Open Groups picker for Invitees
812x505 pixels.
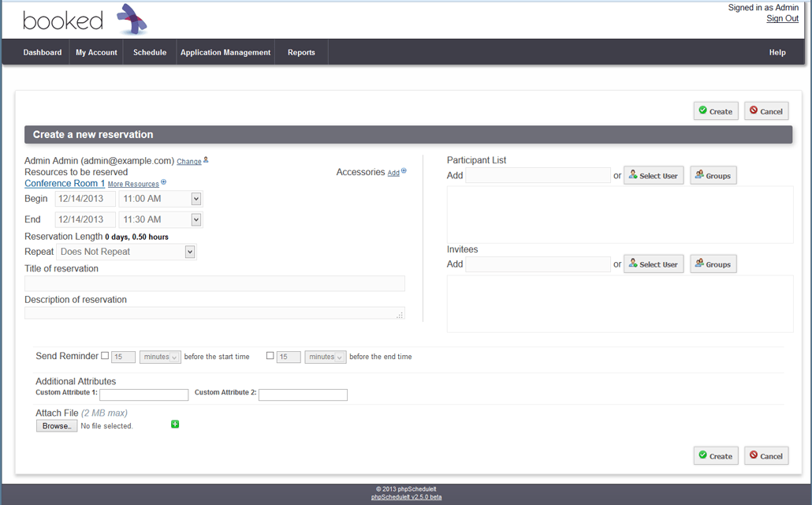point(713,264)
